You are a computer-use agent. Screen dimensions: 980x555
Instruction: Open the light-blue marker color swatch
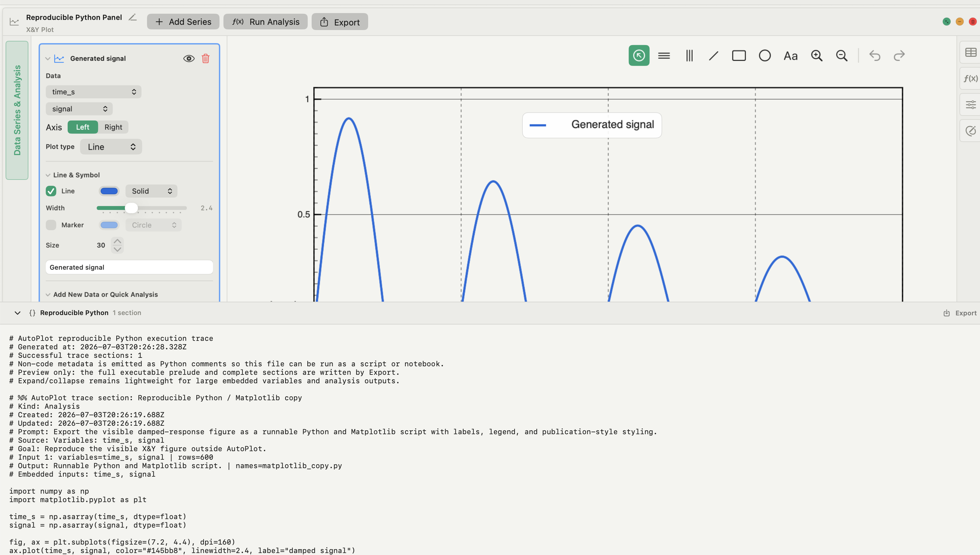point(109,225)
